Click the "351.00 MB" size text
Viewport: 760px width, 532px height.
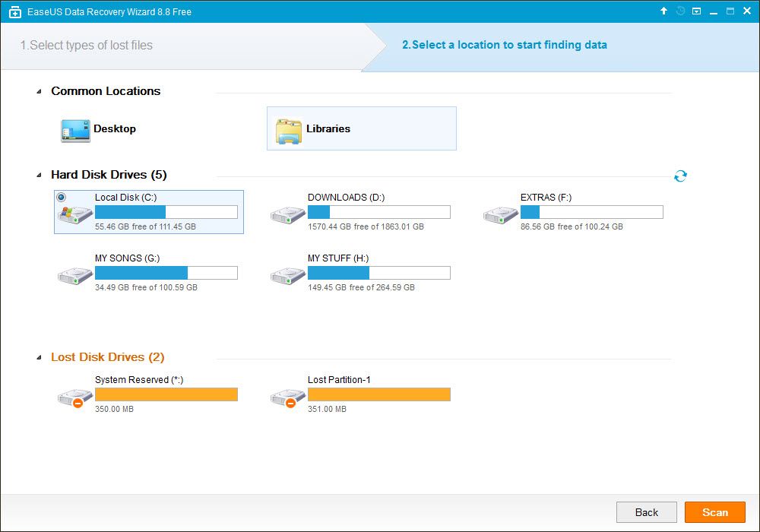327,410
